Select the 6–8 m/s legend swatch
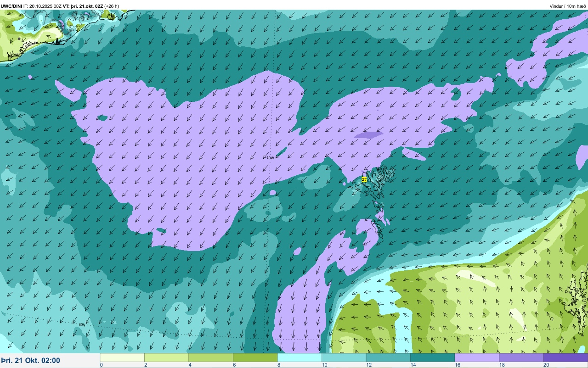This screenshot has height=368, width=588. tap(255, 357)
